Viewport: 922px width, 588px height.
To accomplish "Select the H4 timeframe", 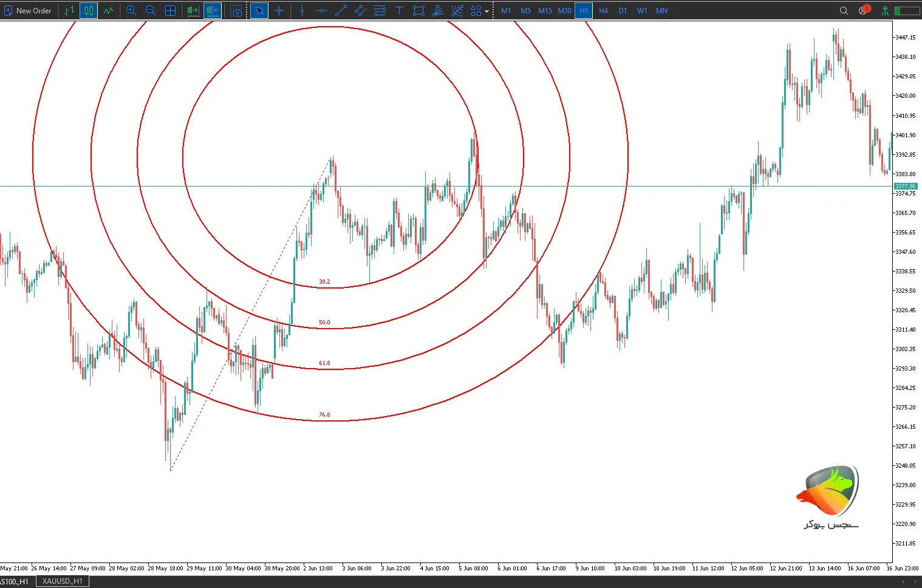I will [x=603, y=10].
